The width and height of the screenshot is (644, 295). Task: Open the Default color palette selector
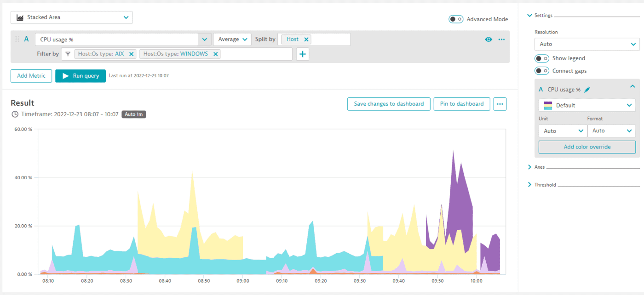pos(587,105)
